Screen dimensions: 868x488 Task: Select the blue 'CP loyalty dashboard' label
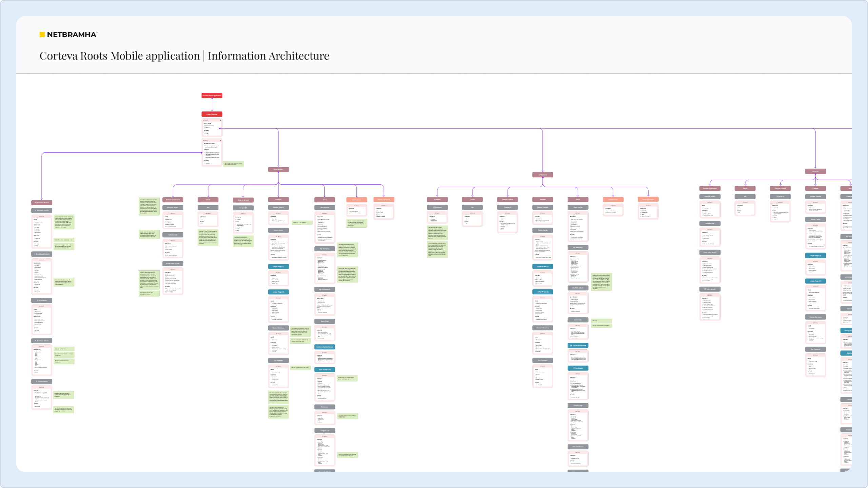tap(578, 346)
